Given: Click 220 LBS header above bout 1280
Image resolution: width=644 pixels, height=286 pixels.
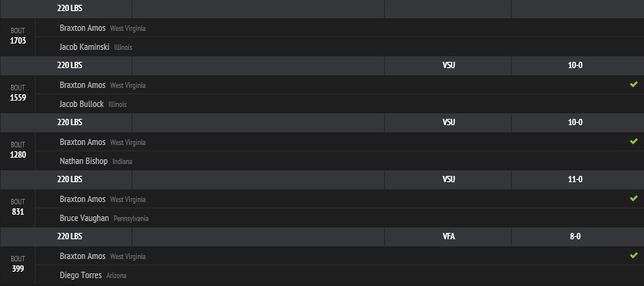Looking at the screenshot, I should (70, 122).
